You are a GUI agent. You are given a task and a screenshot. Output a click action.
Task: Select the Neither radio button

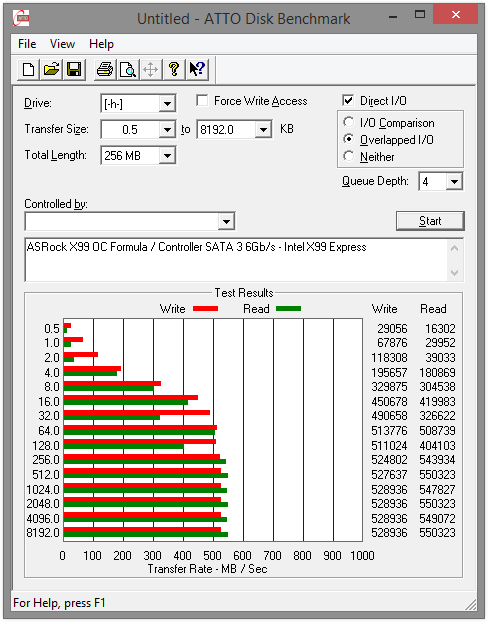tap(348, 156)
